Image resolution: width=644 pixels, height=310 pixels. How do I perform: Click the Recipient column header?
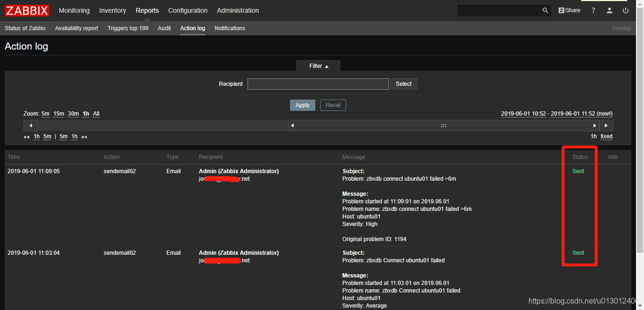211,157
